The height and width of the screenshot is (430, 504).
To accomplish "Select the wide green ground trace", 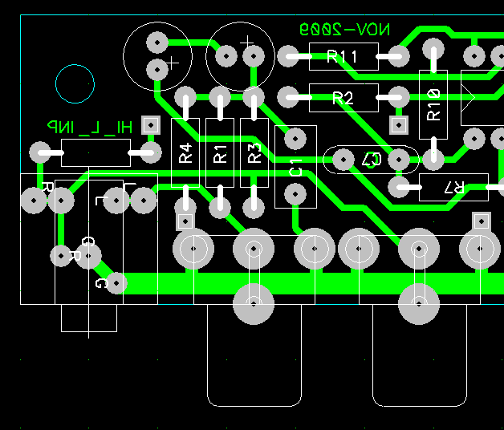I will 310,283.
